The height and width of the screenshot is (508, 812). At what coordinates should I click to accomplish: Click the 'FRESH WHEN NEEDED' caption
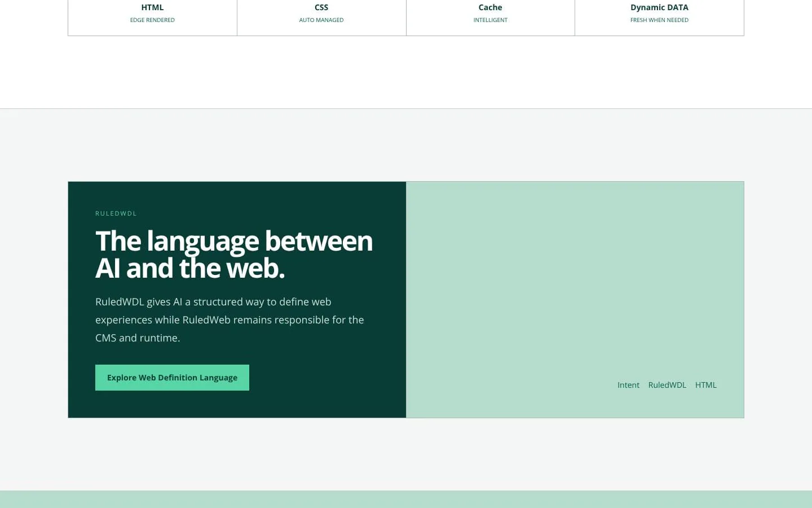click(x=659, y=20)
